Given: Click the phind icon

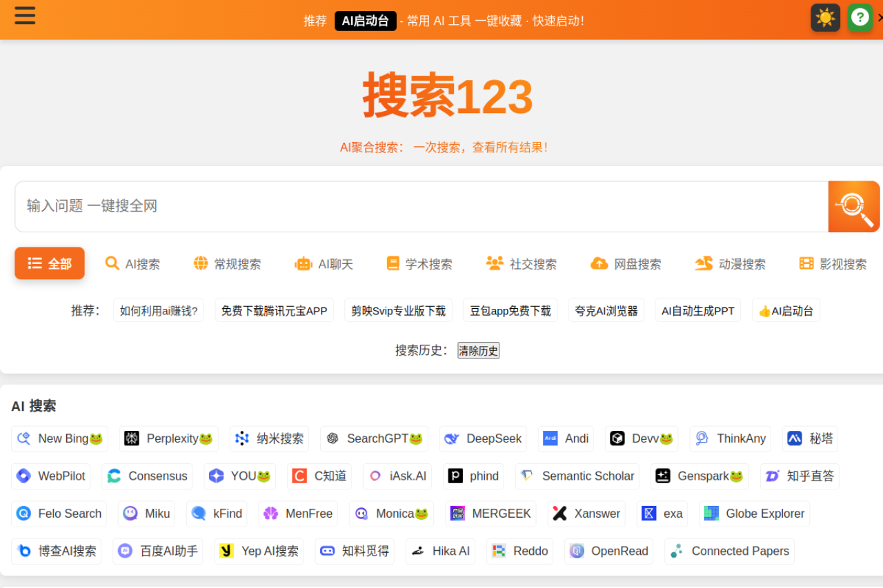Looking at the screenshot, I should pyautogui.click(x=455, y=476).
